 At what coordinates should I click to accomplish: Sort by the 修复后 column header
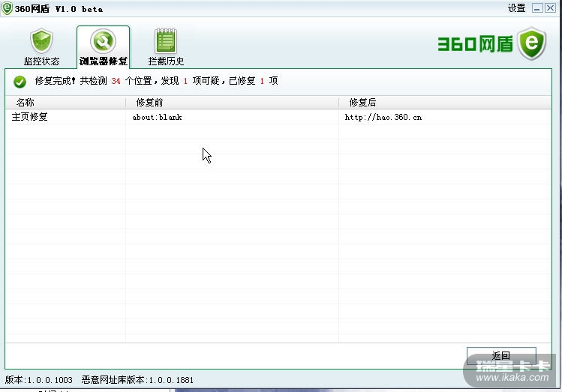[x=445, y=103]
